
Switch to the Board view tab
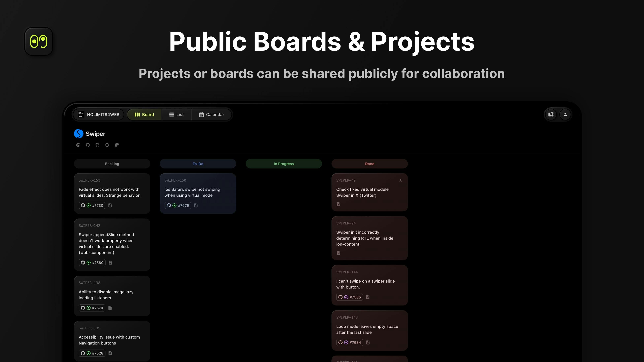point(144,114)
